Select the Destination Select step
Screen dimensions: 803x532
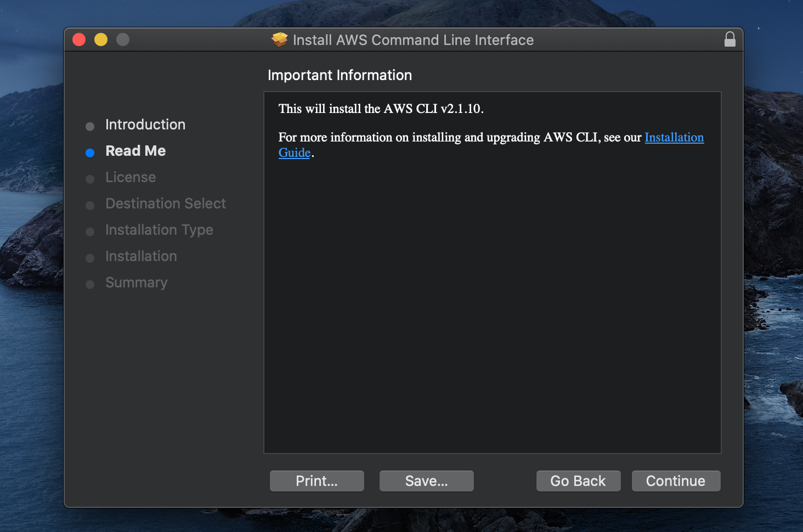166,203
